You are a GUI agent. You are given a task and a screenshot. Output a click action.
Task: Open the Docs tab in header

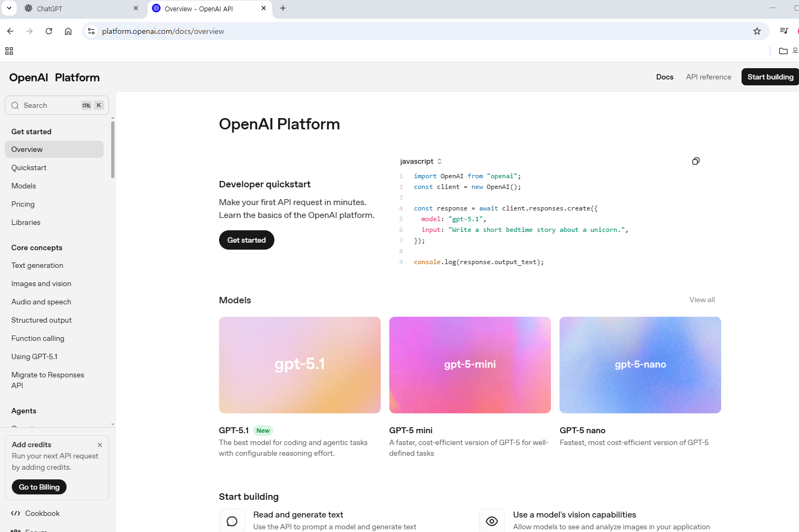[665, 77]
